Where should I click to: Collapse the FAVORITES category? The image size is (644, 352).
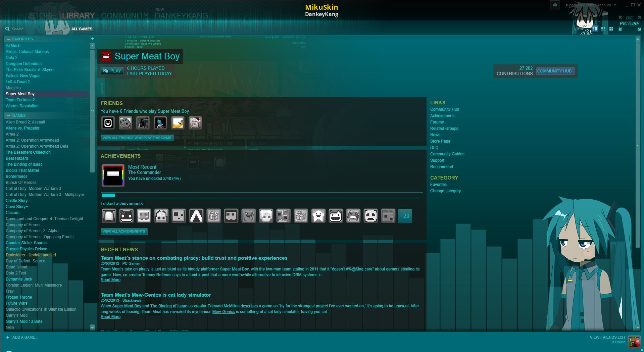click(x=9, y=39)
